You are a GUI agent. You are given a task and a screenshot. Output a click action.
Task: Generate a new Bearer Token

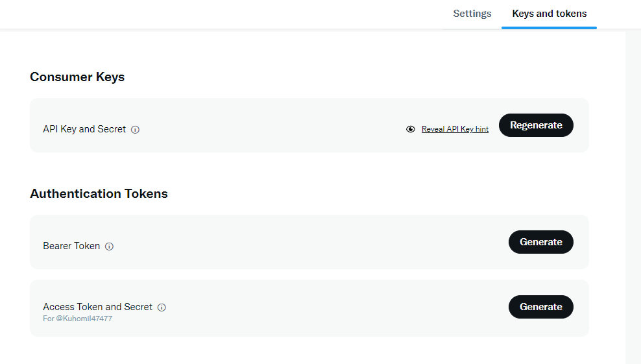click(540, 242)
